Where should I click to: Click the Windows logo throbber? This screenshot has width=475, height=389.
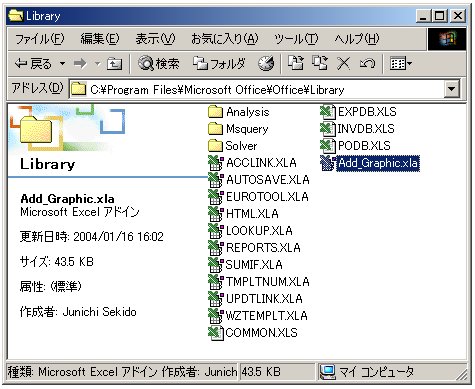point(447,39)
